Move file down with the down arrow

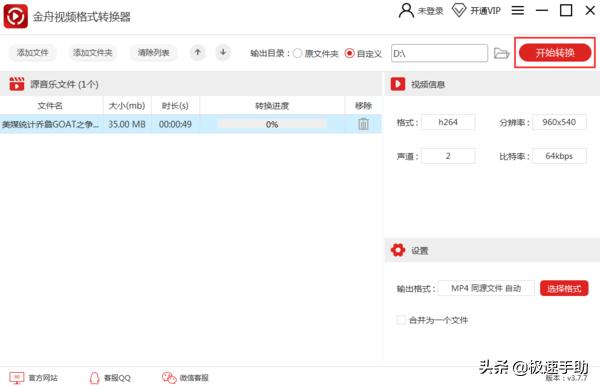[223, 52]
